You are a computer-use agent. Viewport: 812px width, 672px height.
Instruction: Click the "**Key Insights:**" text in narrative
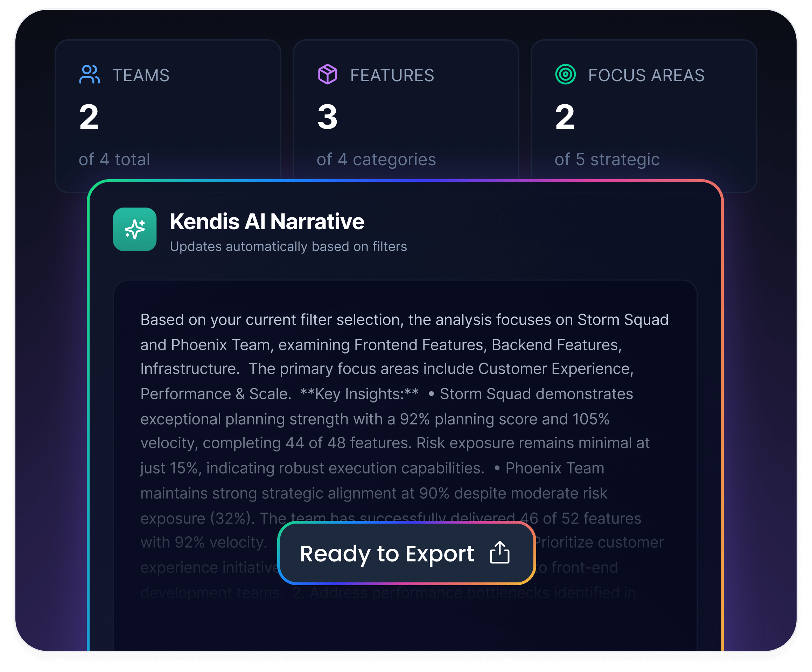coord(359,394)
